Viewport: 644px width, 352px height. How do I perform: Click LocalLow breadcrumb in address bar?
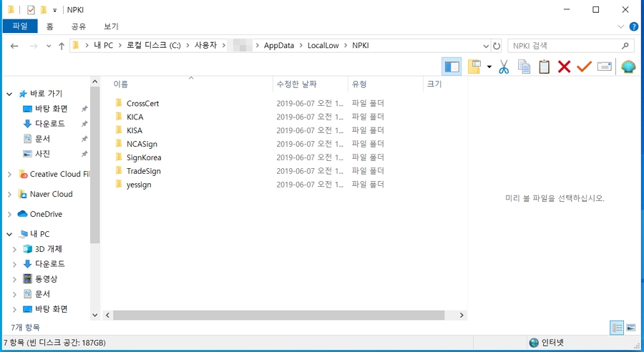pos(323,46)
